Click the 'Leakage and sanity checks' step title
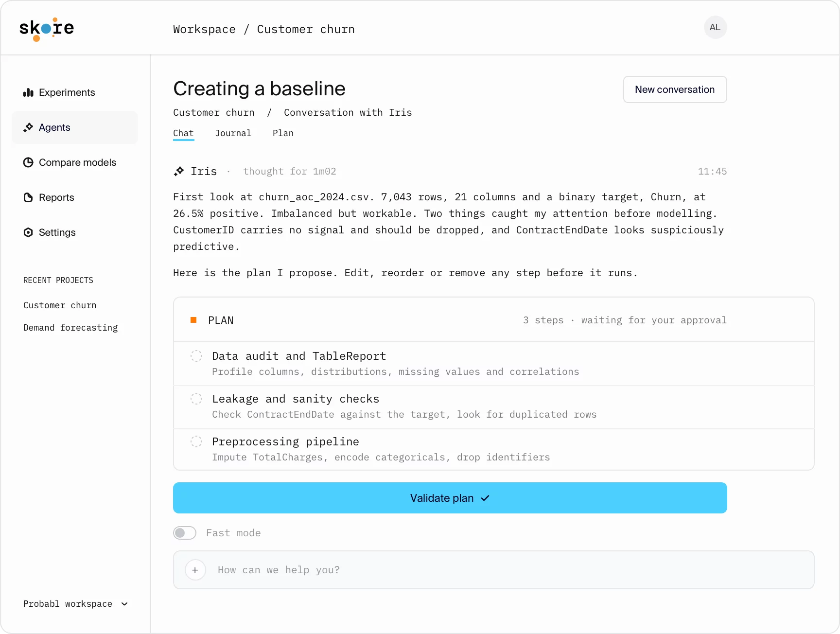Image resolution: width=840 pixels, height=634 pixels. coord(296,399)
